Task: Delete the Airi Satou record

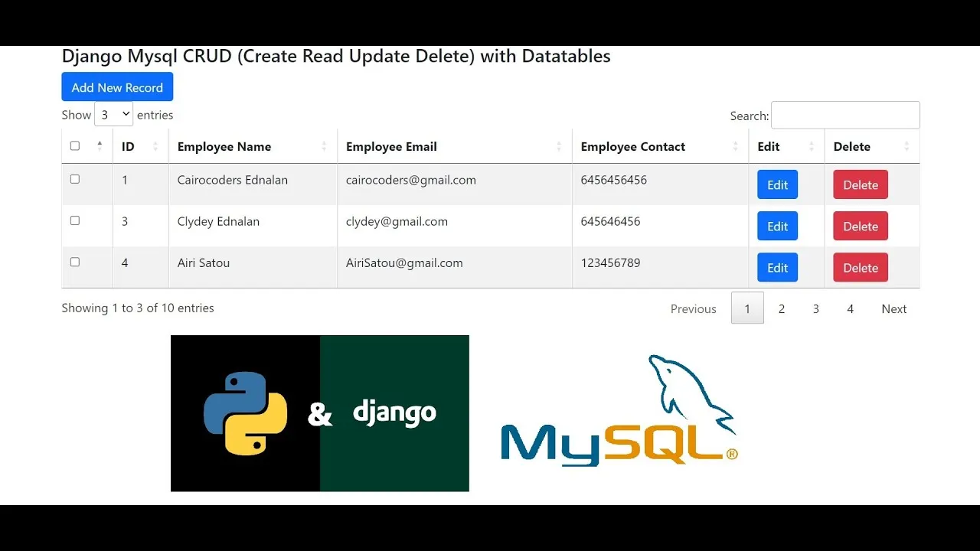Action: [x=861, y=267]
